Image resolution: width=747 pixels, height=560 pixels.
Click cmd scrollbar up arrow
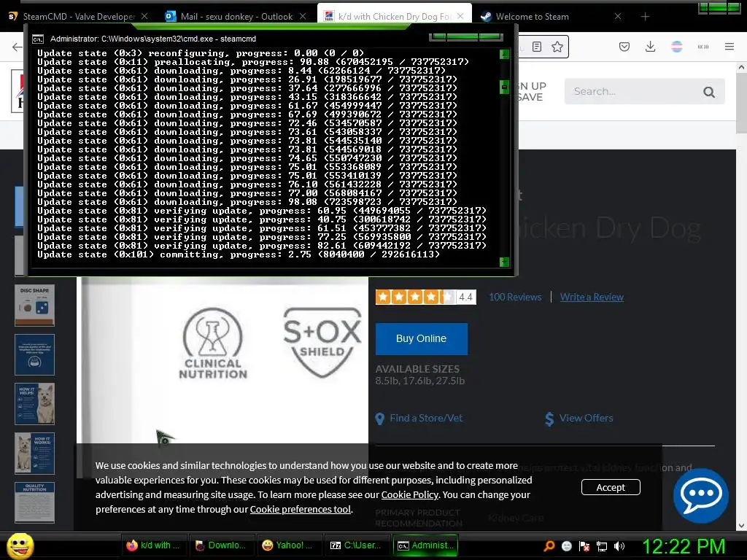click(504, 55)
